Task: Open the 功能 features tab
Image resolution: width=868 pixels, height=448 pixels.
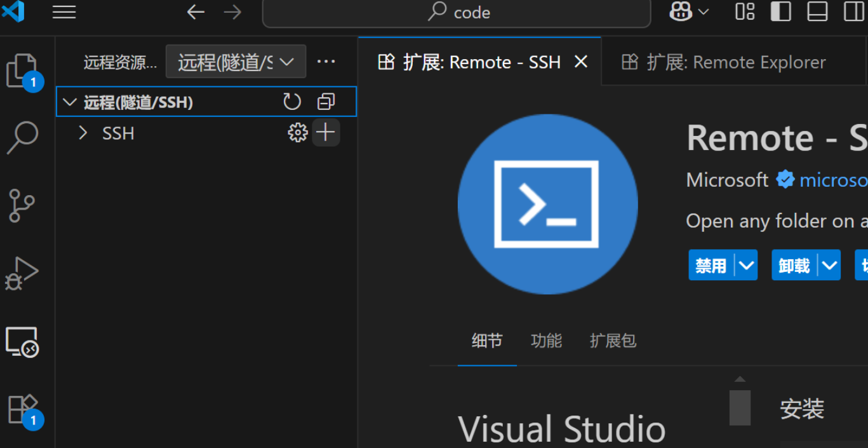Action: [546, 341]
